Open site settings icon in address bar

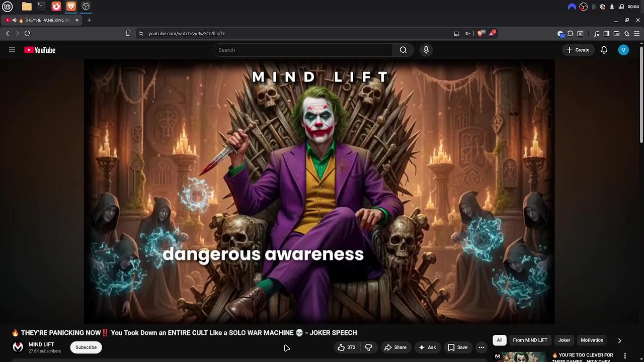coord(141,33)
